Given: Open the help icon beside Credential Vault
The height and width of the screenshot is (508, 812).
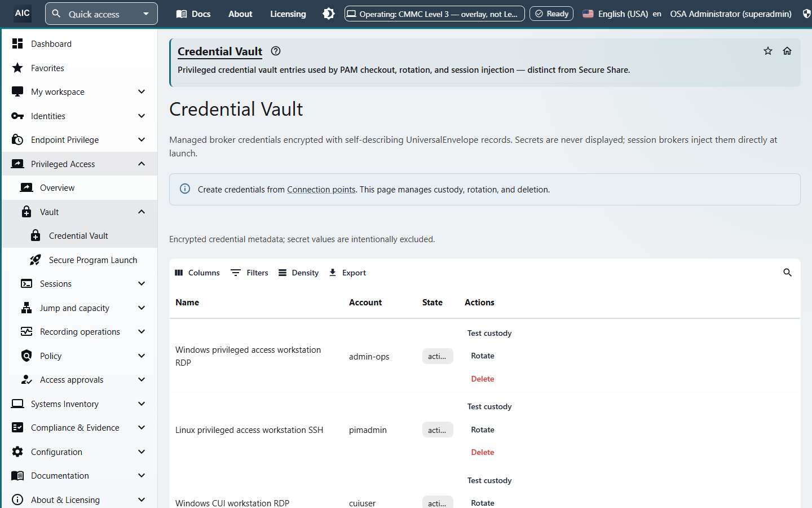Looking at the screenshot, I should pyautogui.click(x=276, y=51).
